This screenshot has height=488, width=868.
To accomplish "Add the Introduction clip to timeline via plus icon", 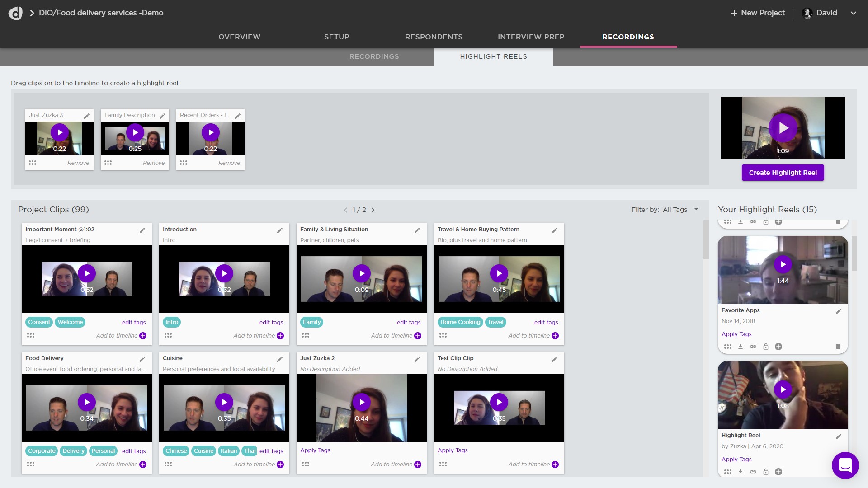I will [x=280, y=336].
